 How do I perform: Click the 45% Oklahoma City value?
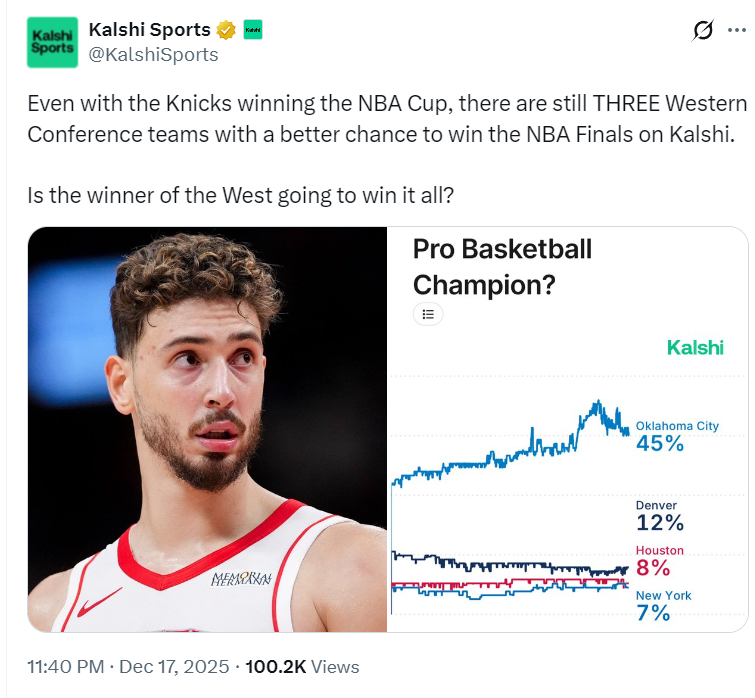tap(660, 443)
